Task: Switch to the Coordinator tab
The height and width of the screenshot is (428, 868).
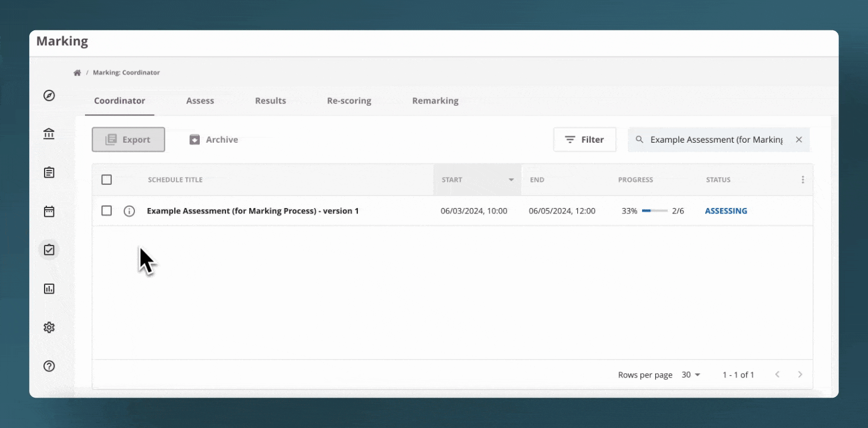Action: click(119, 100)
